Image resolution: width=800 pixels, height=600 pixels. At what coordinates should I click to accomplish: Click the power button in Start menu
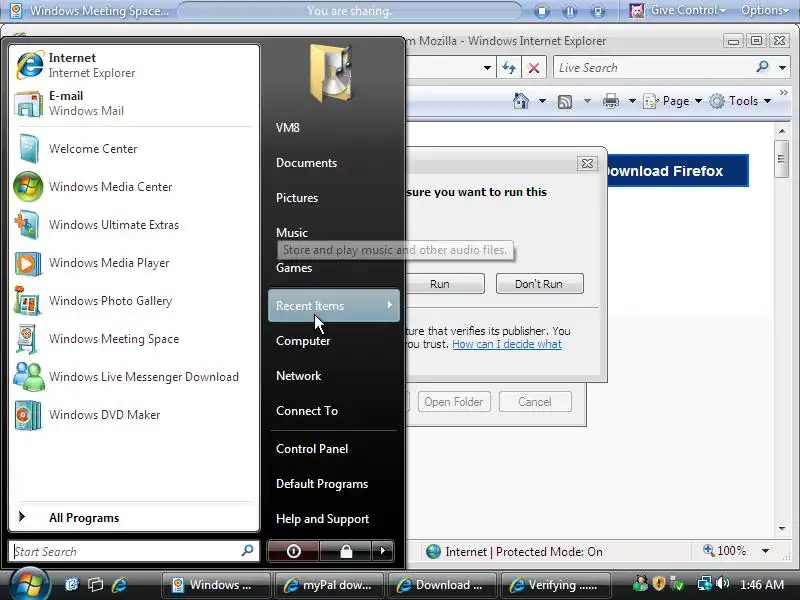tap(293, 551)
